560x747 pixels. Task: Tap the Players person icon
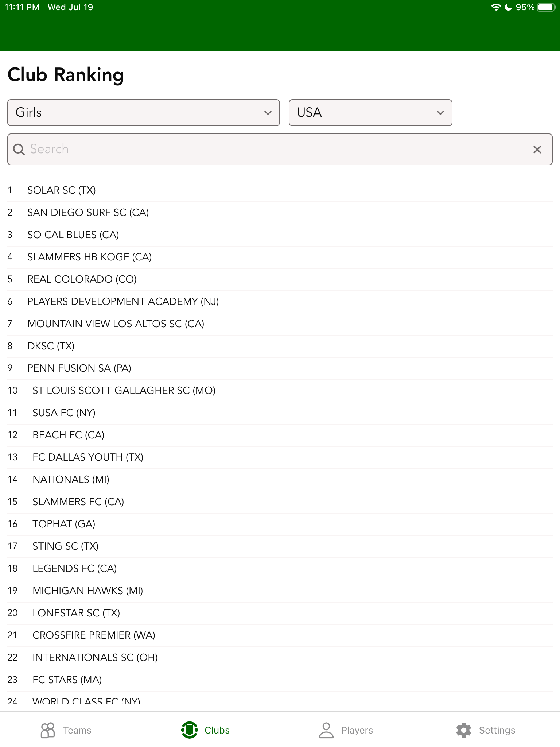point(326,730)
